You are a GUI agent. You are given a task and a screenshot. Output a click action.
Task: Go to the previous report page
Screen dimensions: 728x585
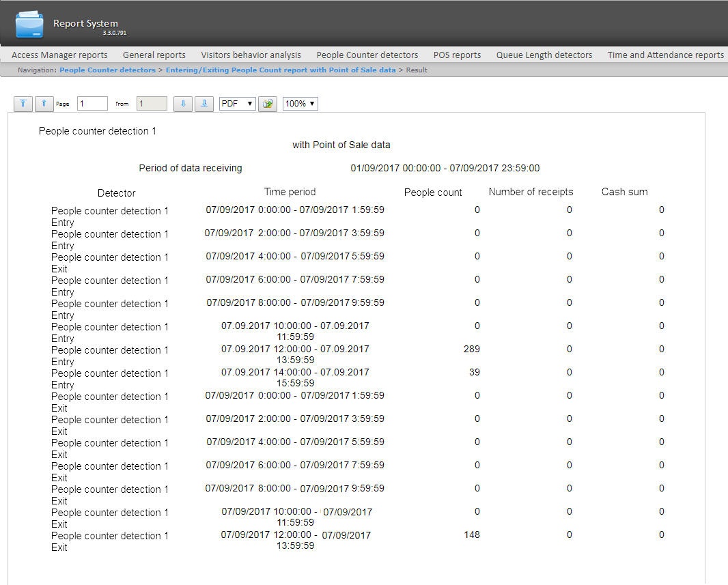[44, 104]
